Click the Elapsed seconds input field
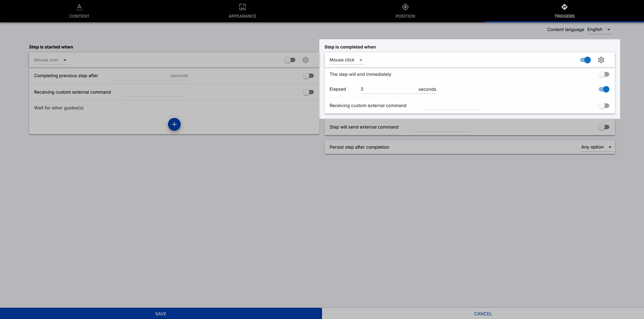 click(x=388, y=89)
